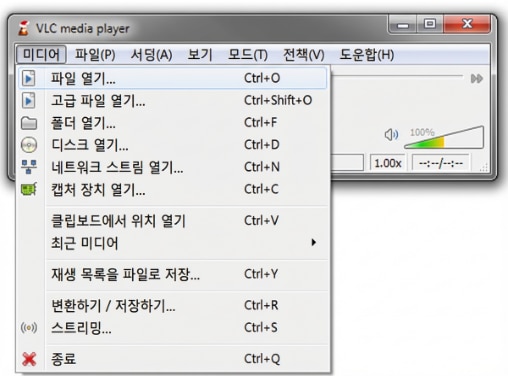508x376 pixels.
Task: Open the 보기 menu
Action: (x=200, y=54)
